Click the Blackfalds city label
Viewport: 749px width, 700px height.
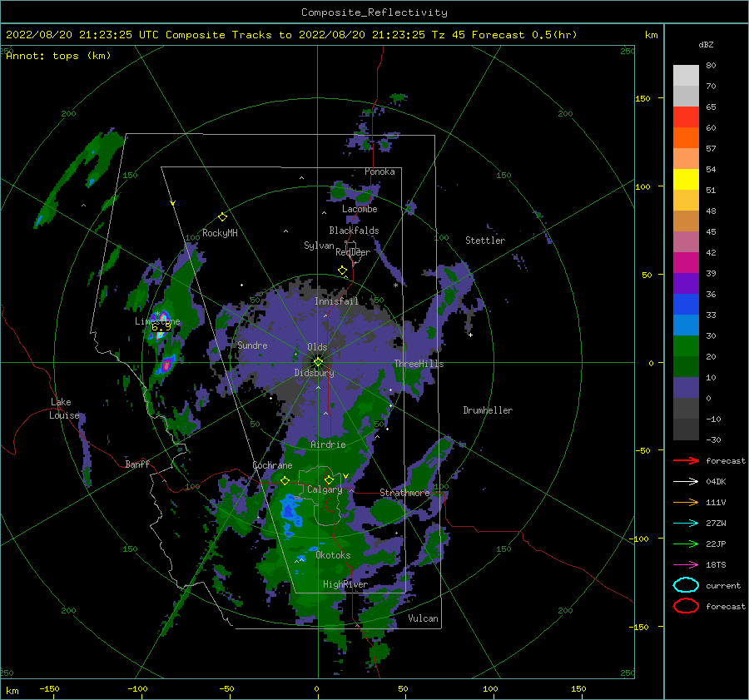354,231
